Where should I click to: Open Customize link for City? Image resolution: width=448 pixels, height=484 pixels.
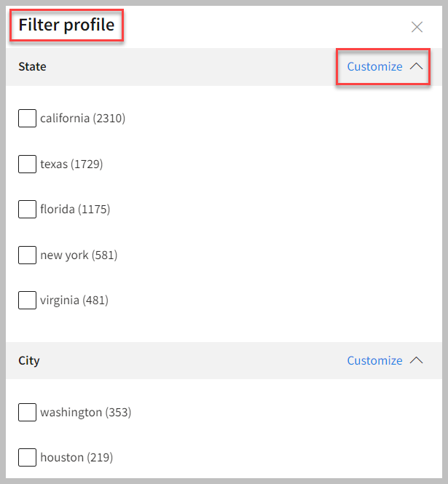pyautogui.click(x=374, y=360)
